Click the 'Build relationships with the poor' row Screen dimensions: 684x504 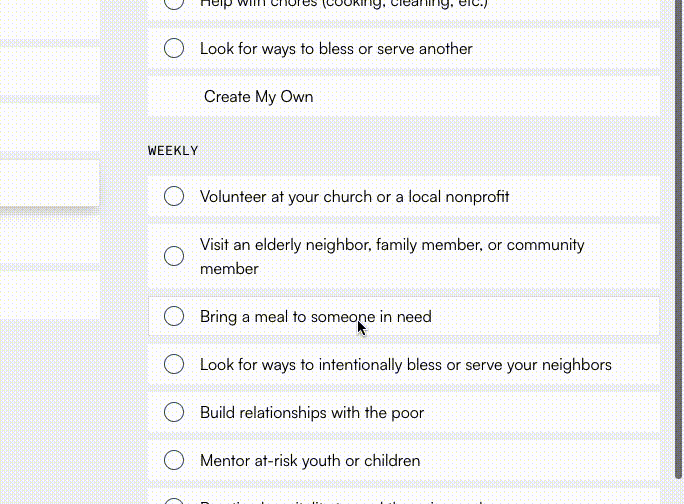(312, 412)
